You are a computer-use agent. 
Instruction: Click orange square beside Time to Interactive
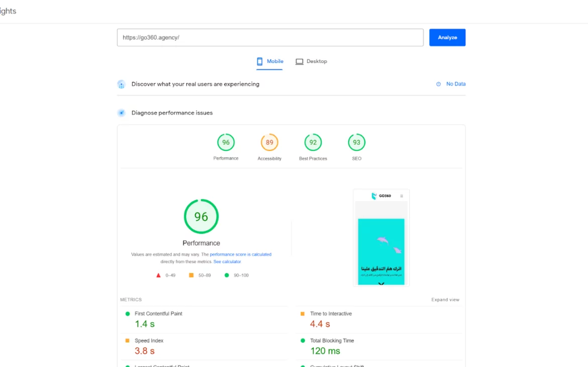pos(303,314)
